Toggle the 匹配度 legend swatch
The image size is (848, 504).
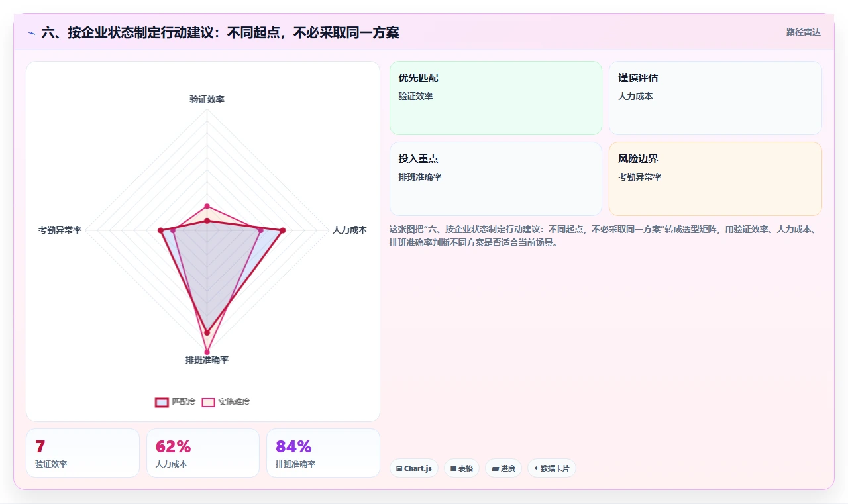[162, 402]
